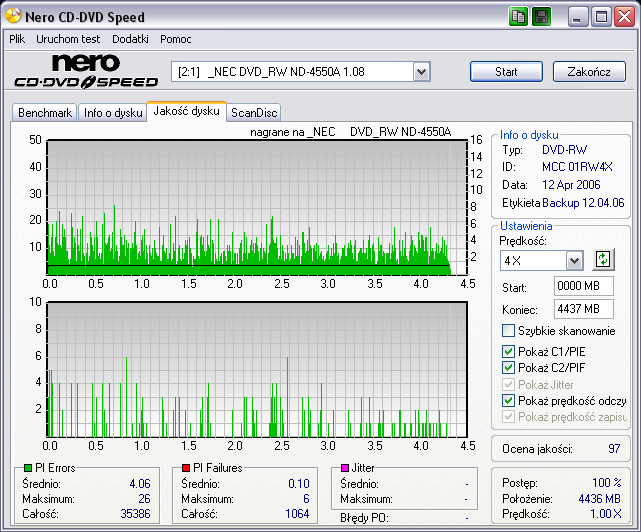Switch to the Benchmark tab

pos(45,113)
